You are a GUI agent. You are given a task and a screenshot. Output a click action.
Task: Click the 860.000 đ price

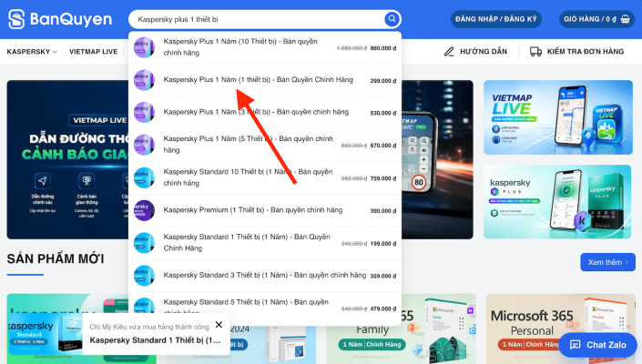coord(383,48)
